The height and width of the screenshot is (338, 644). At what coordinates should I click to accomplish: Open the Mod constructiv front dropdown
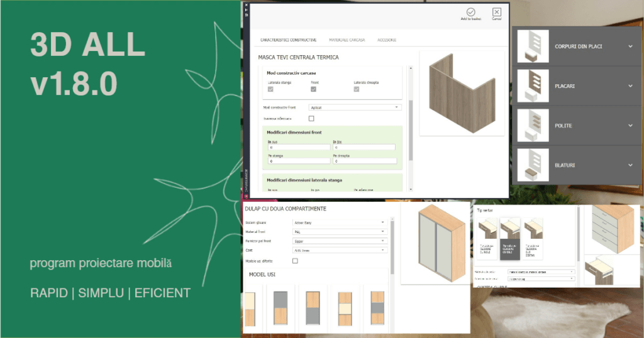coord(355,107)
